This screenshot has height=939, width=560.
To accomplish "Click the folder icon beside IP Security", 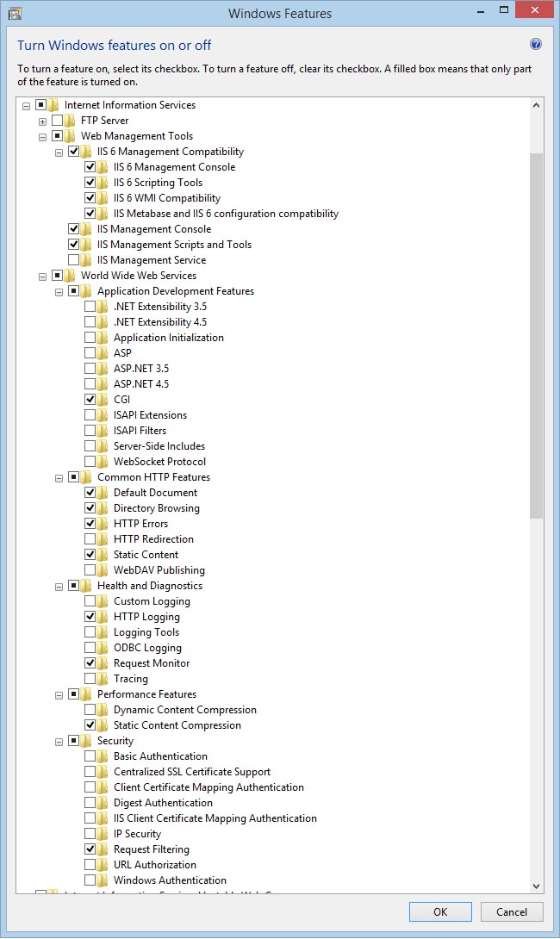I will tap(103, 834).
